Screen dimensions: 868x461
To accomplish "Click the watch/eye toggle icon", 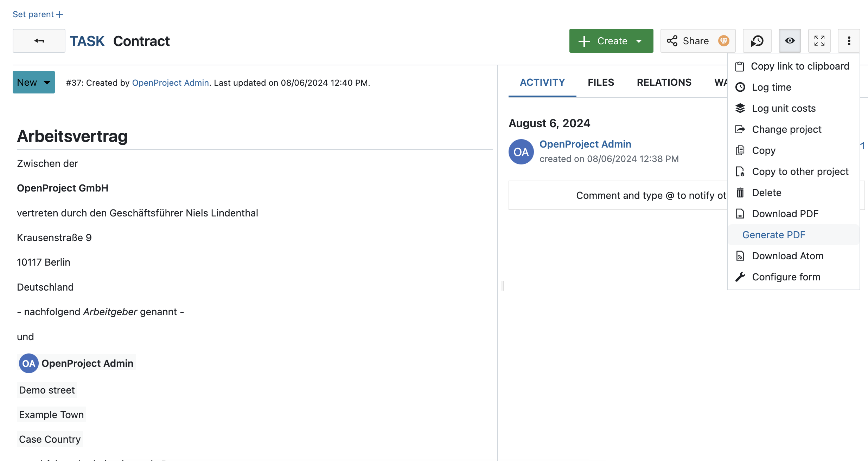I will pos(789,41).
